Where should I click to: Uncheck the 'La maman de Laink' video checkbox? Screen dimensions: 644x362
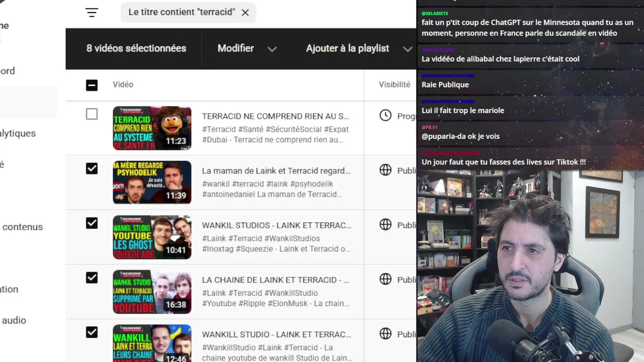[92, 168]
